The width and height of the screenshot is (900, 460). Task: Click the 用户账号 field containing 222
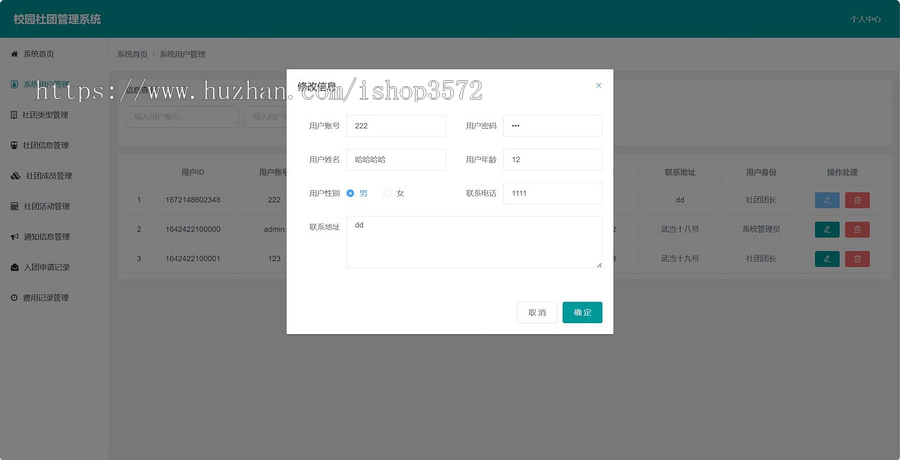pyautogui.click(x=396, y=126)
